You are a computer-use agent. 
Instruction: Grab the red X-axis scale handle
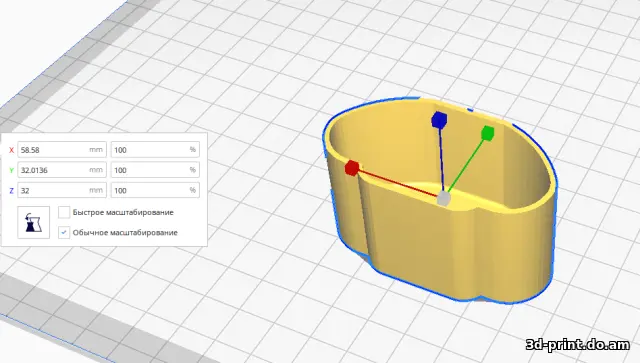[352, 168]
